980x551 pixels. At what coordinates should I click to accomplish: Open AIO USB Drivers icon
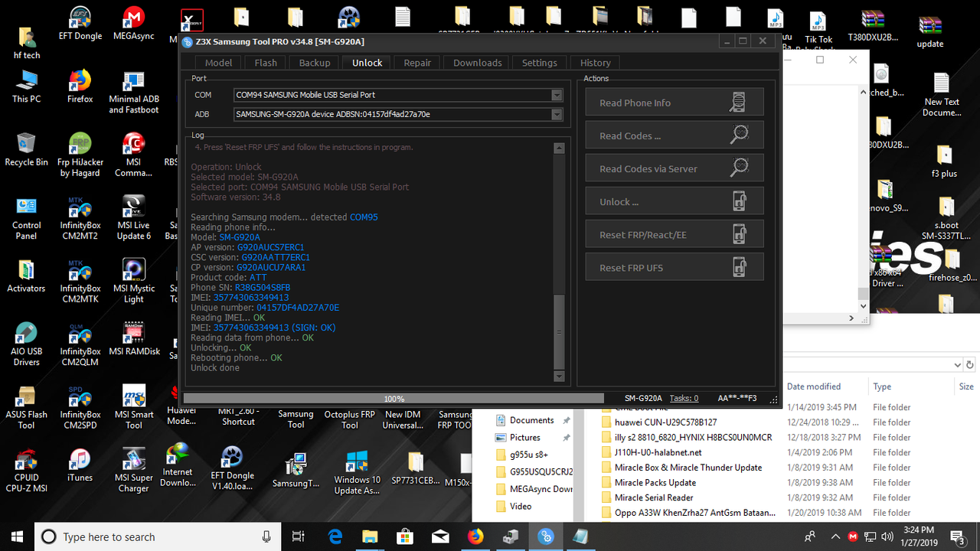point(27,344)
